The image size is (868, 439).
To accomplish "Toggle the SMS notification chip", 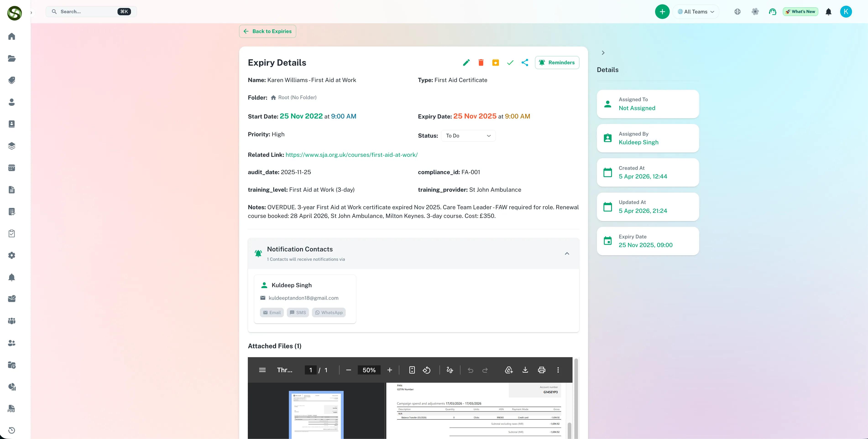I will (x=298, y=312).
